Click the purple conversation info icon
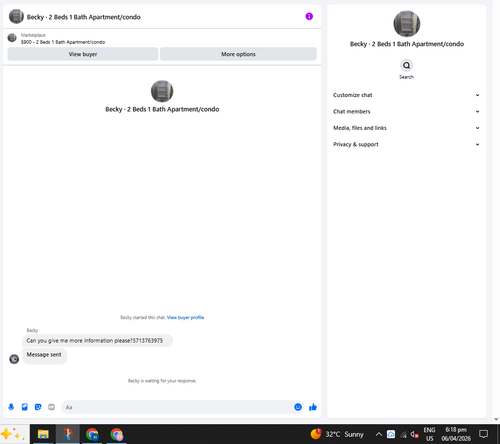Viewport: 500px width, 444px height. 309,16
